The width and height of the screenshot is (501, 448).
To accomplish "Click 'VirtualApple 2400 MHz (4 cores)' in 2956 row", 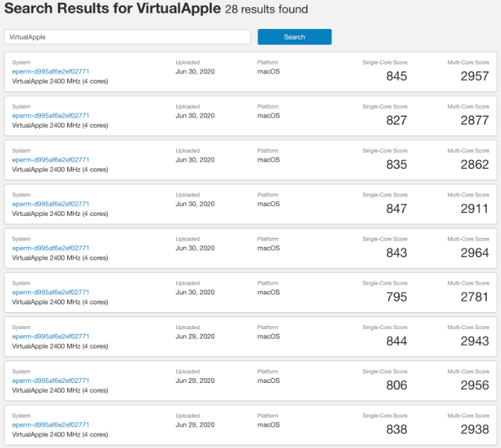I will [60, 391].
